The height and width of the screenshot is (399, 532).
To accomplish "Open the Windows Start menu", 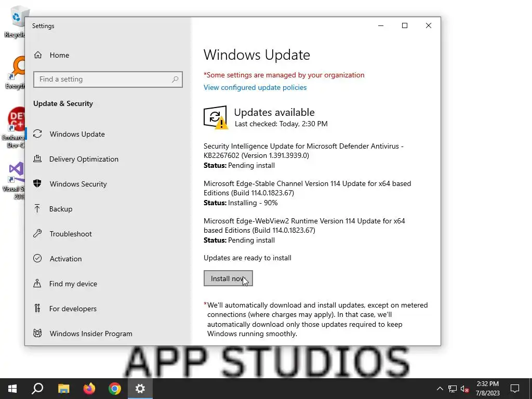I will (x=12, y=389).
